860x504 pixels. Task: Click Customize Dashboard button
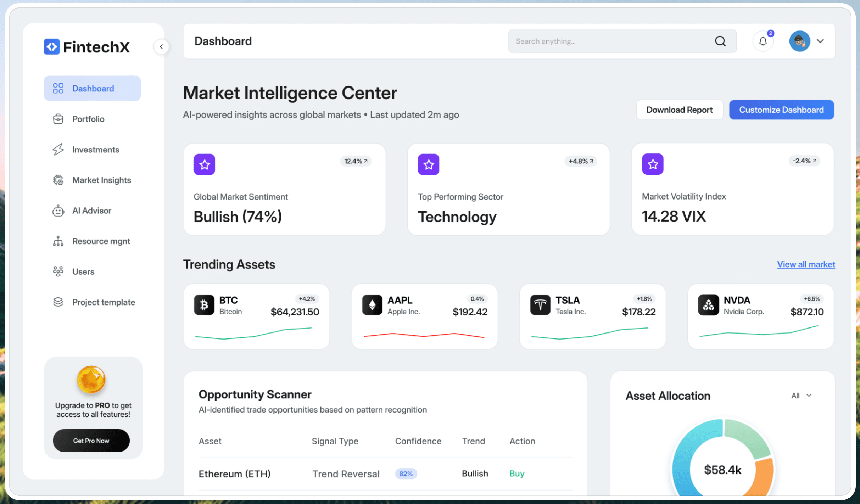[x=781, y=110]
